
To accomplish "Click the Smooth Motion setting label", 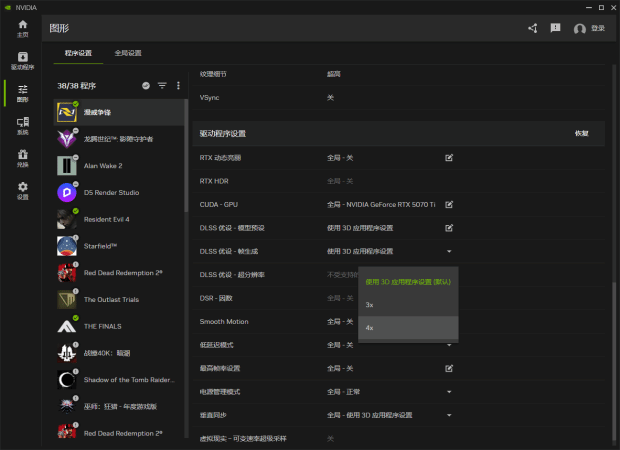I will point(224,321).
